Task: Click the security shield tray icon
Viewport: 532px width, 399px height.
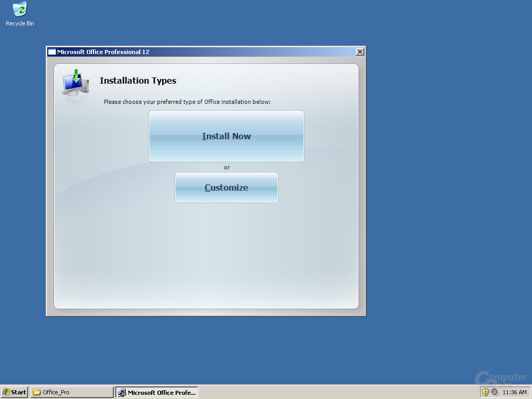Action: click(485, 392)
